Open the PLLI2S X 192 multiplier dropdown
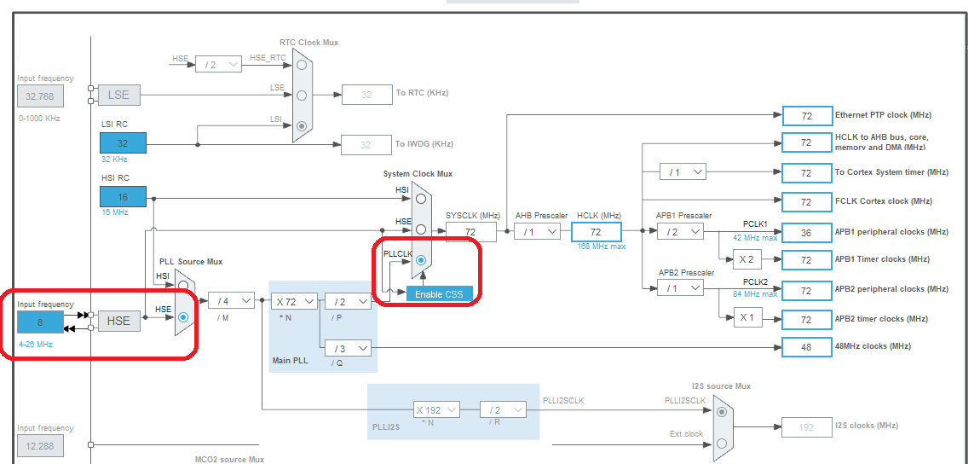Image resolution: width=980 pixels, height=464 pixels. pyautogui.click(x=436, y=410)
